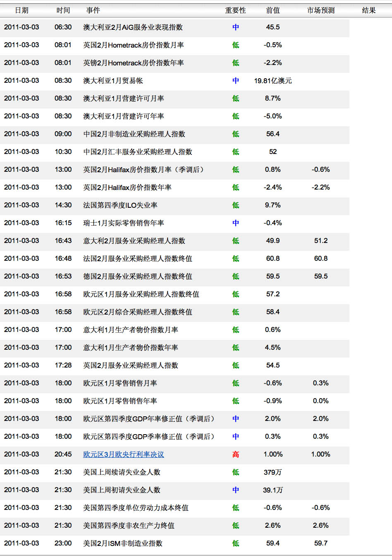Open the 欧元区3月欧央行利率决议 link
This screenshot has width=392, height=560.
124,454
